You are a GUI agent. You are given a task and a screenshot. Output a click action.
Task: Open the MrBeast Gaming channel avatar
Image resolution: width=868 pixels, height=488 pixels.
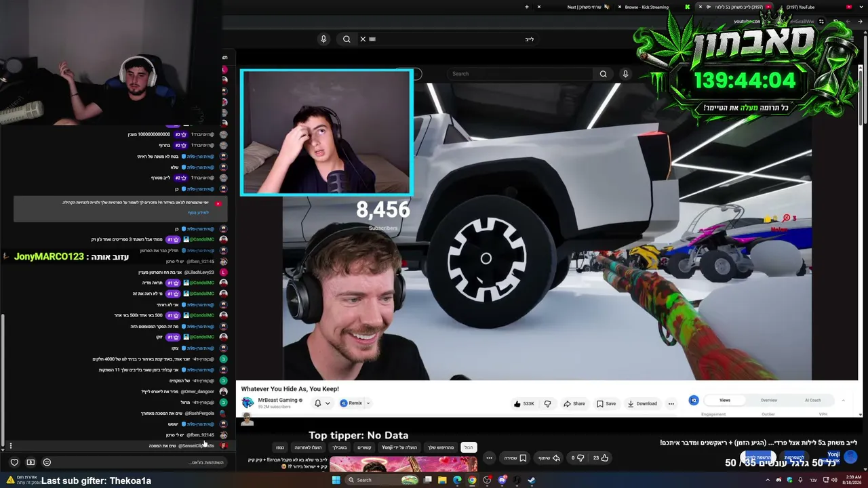click(x=248, y=403)
